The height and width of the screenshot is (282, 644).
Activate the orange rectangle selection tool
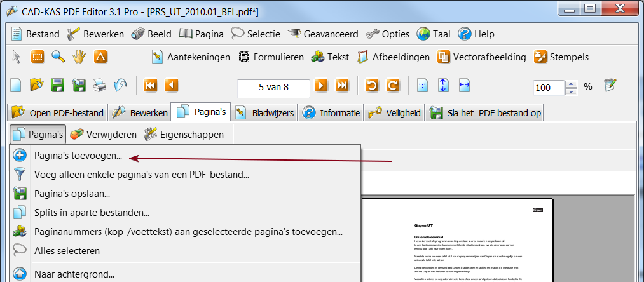38,57
